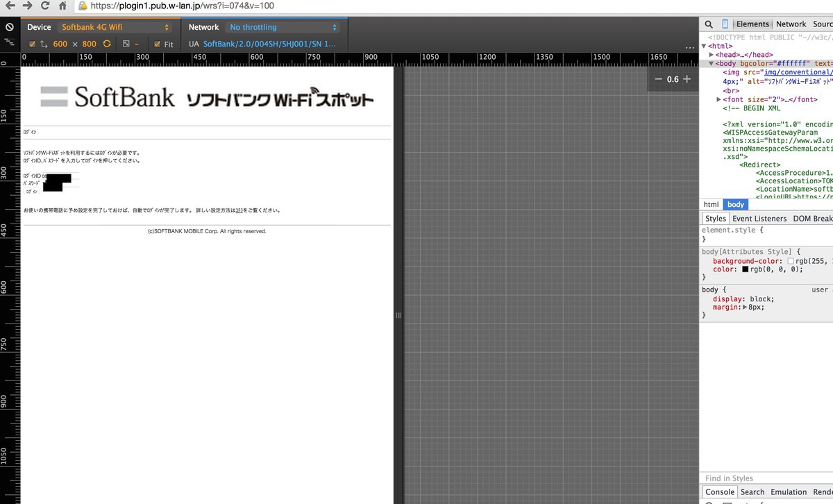The height and width of the screenshot is (504, 833).
Task: Swap dimensions with the rotate icon
Action: pyautogui.click(x=107, y=44)
